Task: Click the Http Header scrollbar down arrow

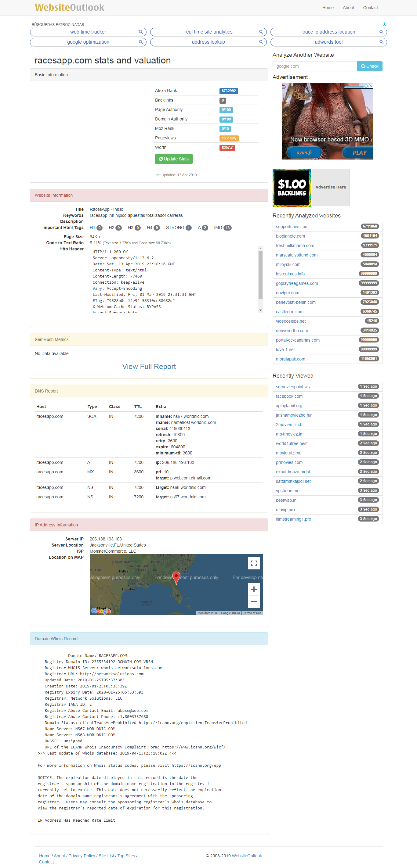Action: 260,310
